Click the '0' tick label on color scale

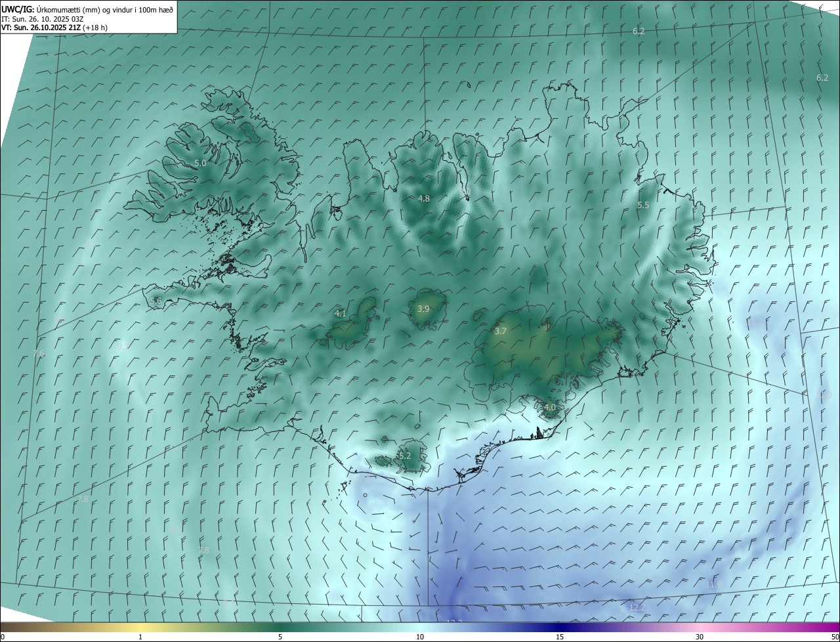[3, 637]
